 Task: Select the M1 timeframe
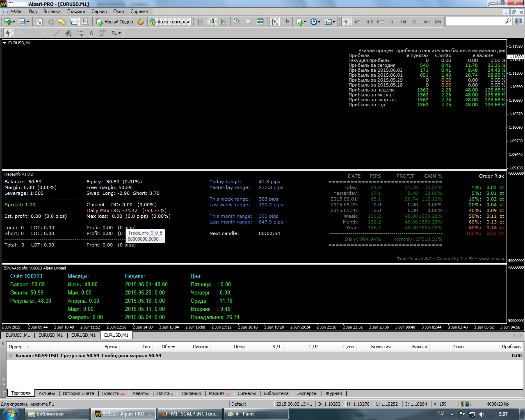tap(346, 22)
